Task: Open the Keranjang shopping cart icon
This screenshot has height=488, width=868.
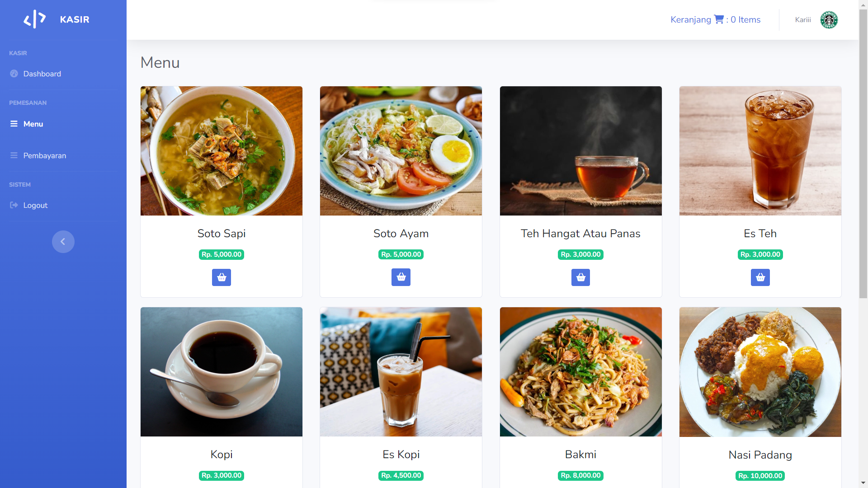Action: click(x=719, y=19)
